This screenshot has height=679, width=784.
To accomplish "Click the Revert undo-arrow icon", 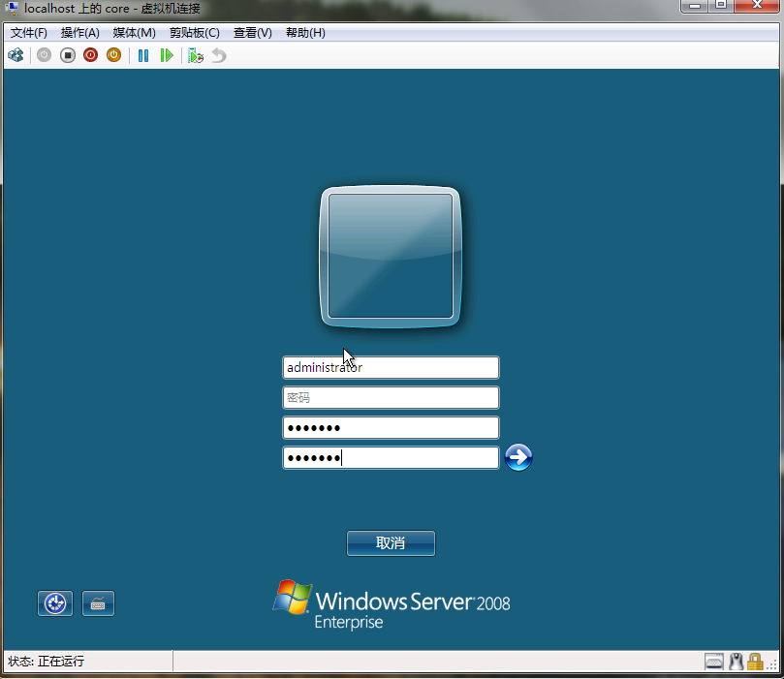I will (219, 55).
